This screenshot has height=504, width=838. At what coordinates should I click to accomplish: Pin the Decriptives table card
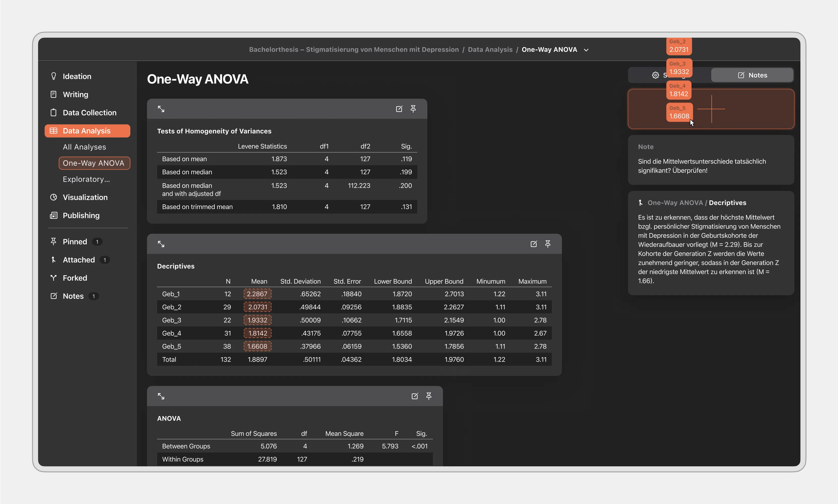point(548,244)
